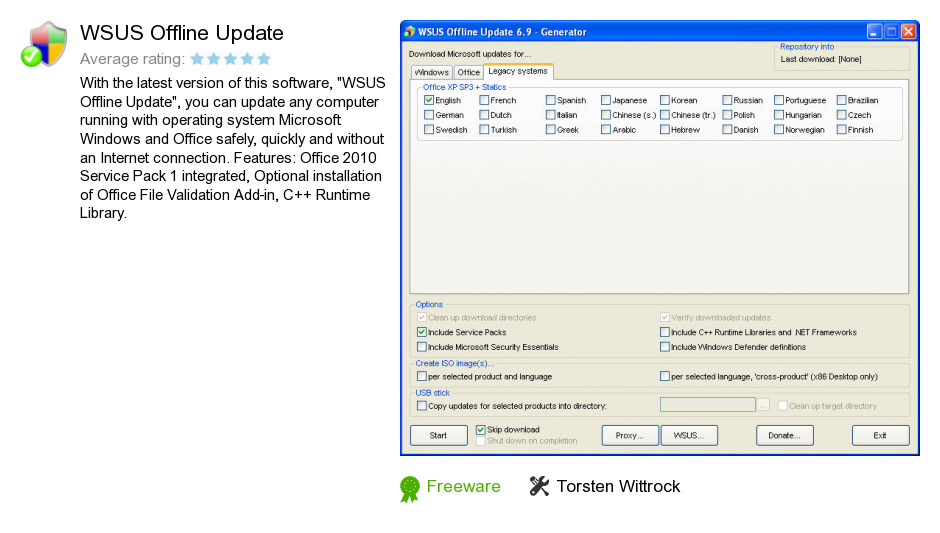Image resolution: width=940 pixels, height=533 pixels.
Task: Minimize the Generator window
Action: (875, 31)
